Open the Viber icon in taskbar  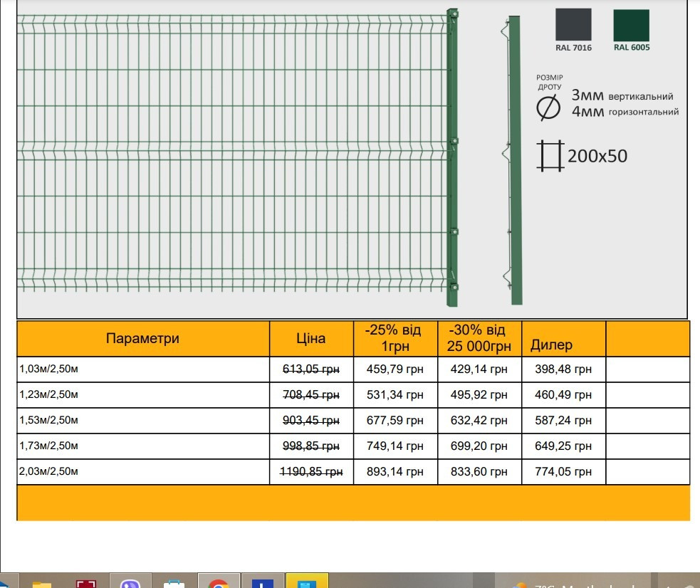(x=130, y=583)
